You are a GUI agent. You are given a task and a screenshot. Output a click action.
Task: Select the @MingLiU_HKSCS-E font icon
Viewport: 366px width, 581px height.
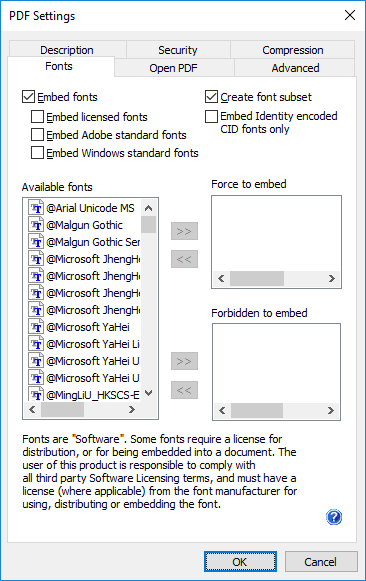36,394
